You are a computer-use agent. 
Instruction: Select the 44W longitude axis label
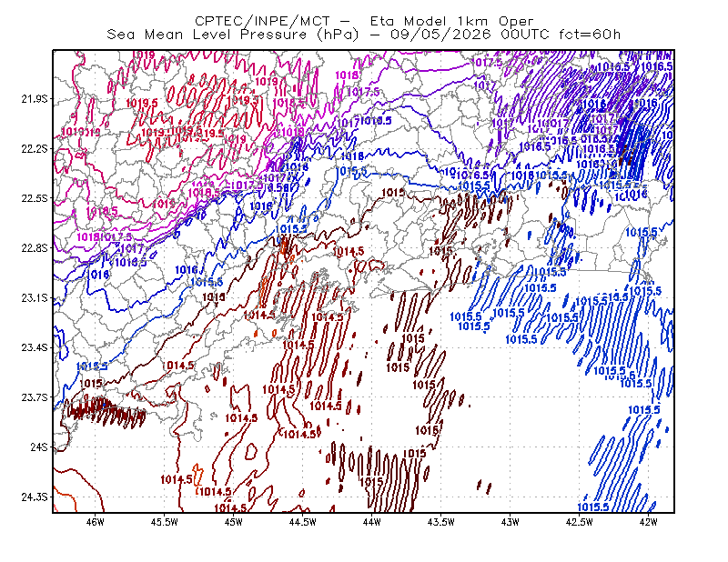pos(372,522)
